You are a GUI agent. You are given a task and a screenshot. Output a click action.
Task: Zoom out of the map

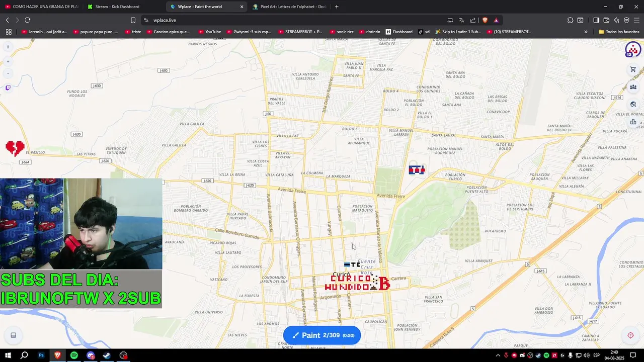(8, 73)
